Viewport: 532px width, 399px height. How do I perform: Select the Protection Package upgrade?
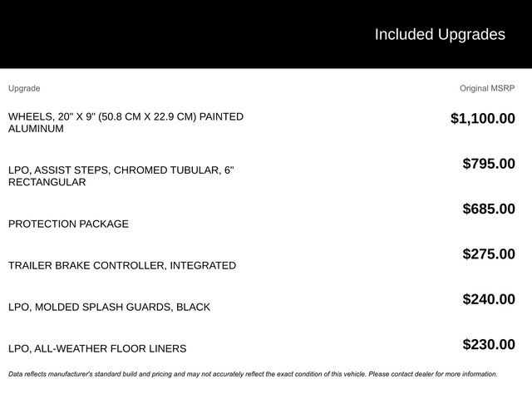[68, 224]
